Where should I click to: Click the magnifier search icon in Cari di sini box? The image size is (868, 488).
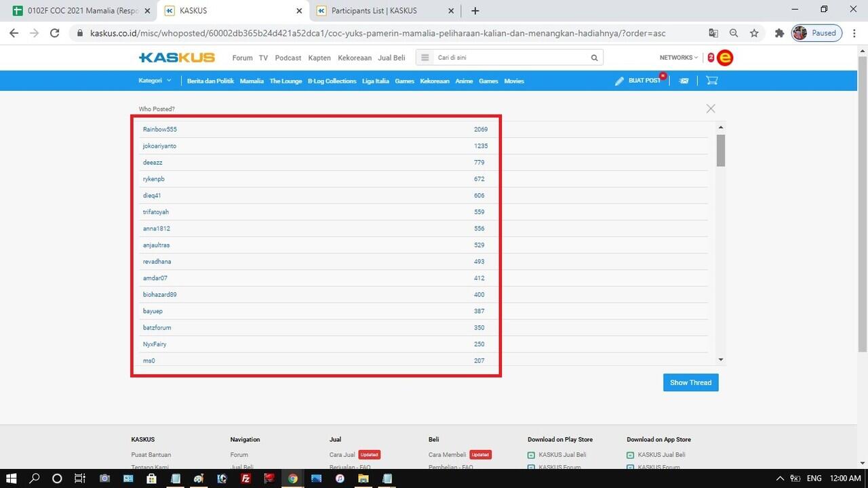point(595,58)
